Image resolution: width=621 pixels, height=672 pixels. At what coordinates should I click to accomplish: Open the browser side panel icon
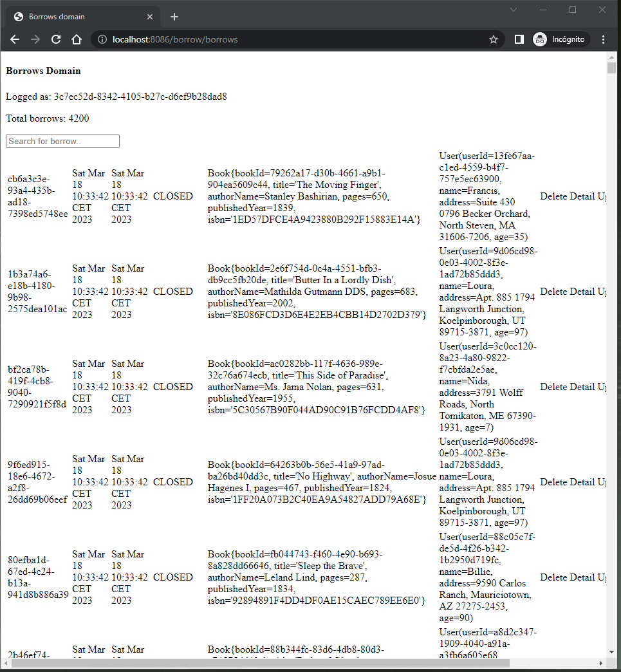519,39
